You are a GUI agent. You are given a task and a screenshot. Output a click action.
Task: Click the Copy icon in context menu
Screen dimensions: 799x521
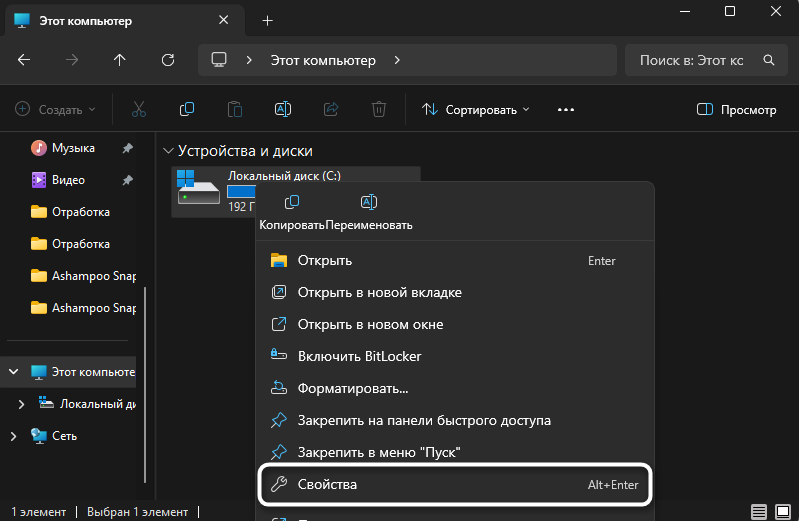[292, 203]
